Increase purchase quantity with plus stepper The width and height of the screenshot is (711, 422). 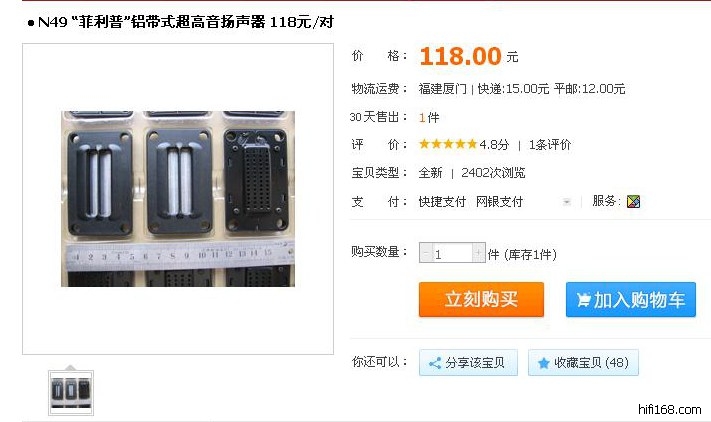point(479,253)
